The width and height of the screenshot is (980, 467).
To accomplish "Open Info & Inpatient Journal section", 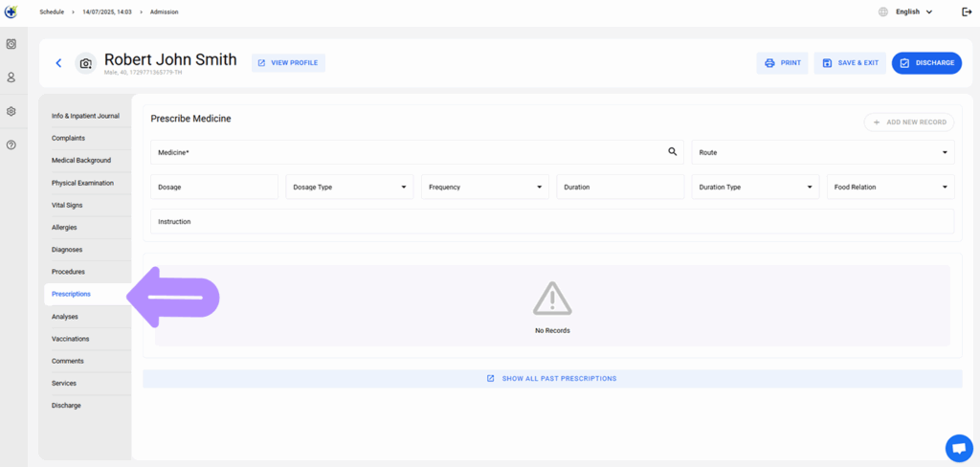I will (x=87, y=116).
